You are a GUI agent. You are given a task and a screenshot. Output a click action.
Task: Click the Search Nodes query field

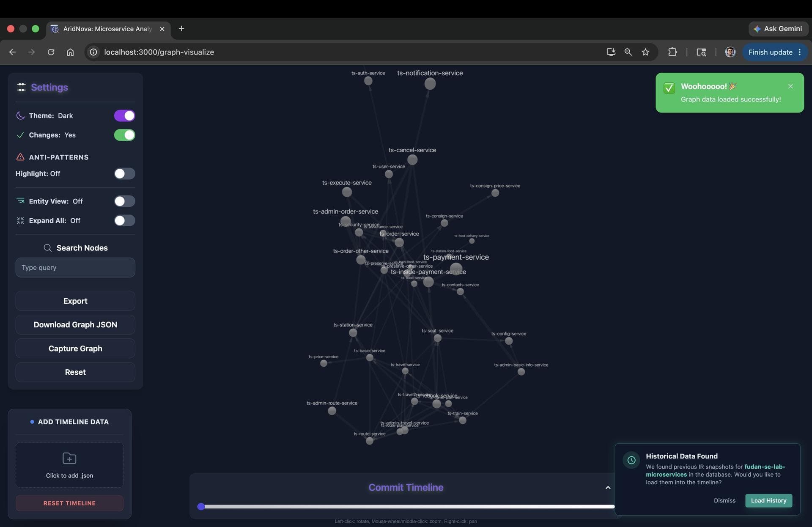pos(75,267)
